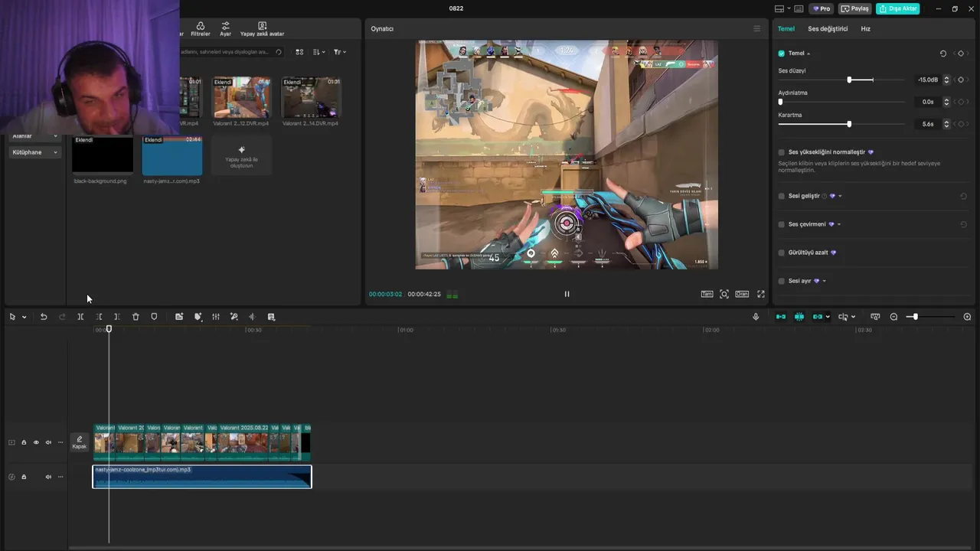This screenshot has width=980, height=551.
Task: Click the grid view icon in media panel
Action: (299, 52)
